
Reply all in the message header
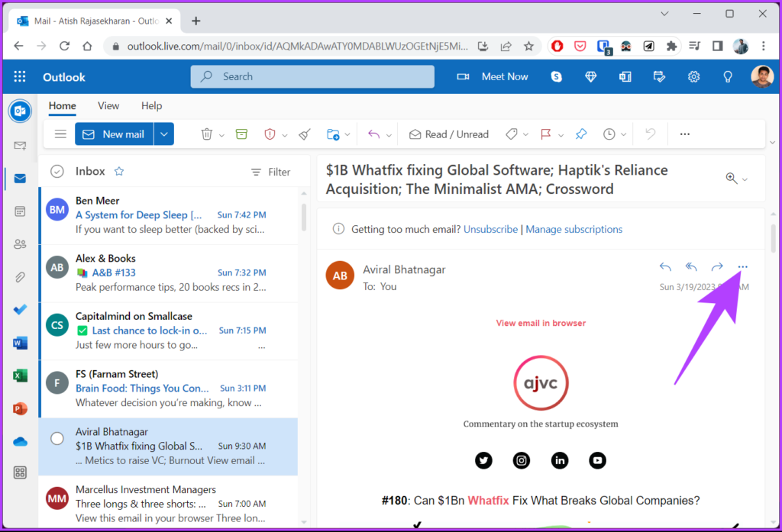point(690,266)
